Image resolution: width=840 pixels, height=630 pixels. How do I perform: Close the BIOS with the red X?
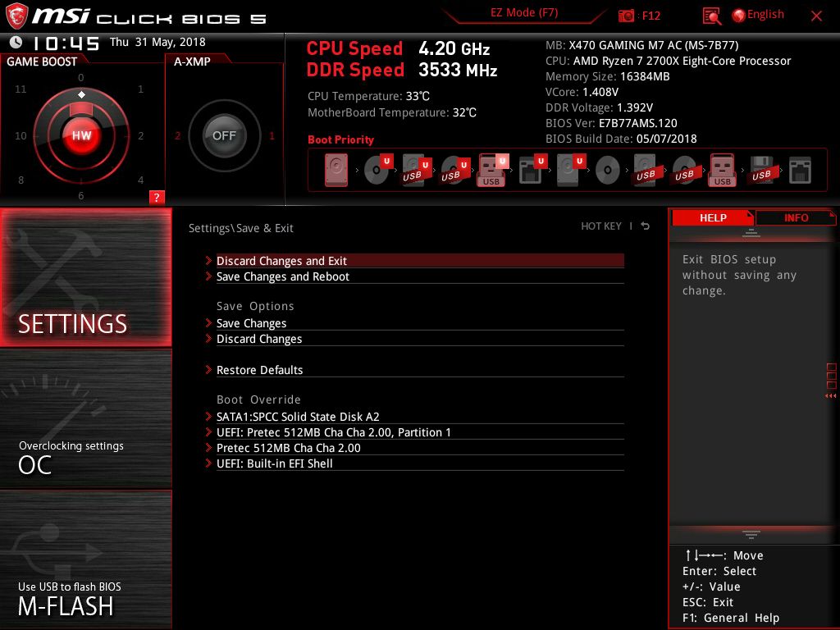816,16
